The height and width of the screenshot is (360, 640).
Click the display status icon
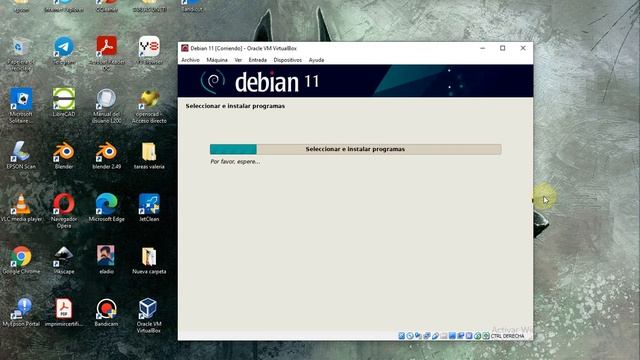click(x=452, y=336)
